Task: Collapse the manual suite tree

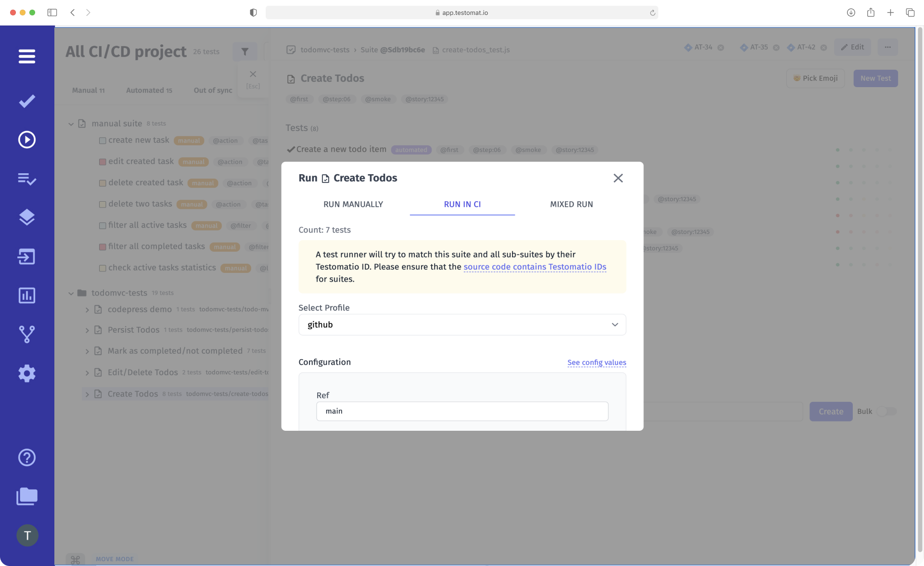Action: point(70,124)
